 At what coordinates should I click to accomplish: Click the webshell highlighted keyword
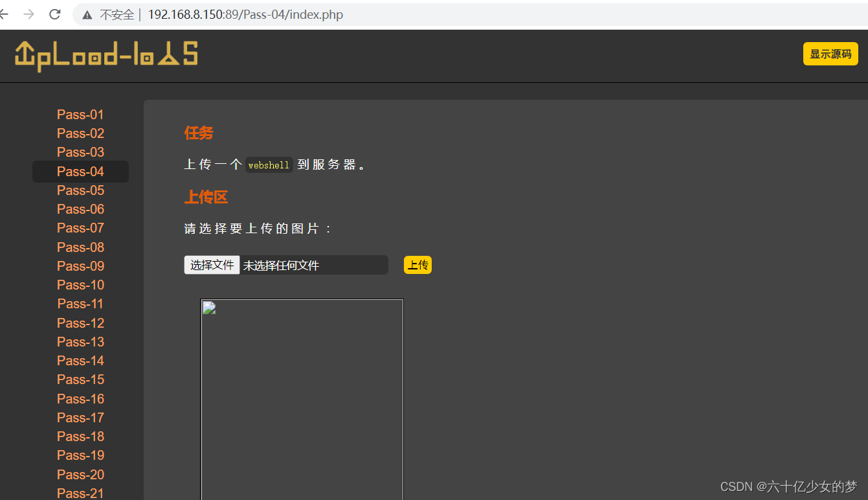269,165
